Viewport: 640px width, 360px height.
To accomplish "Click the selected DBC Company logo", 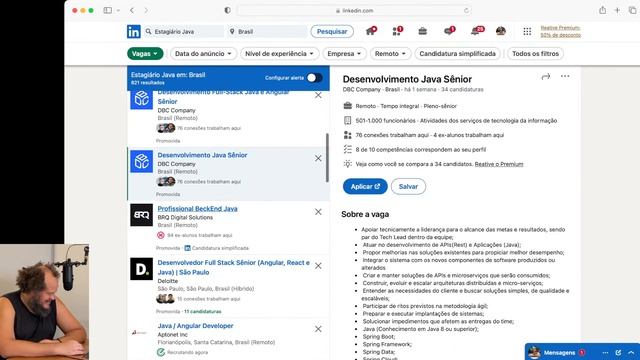I will tap(142, 161).
